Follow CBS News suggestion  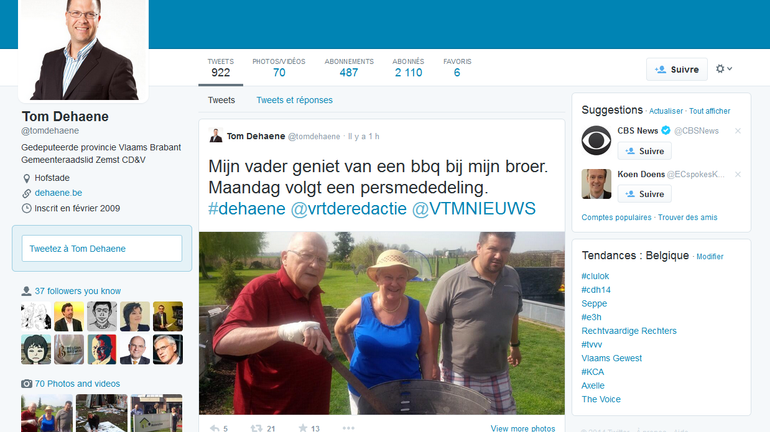click(643, 151)
